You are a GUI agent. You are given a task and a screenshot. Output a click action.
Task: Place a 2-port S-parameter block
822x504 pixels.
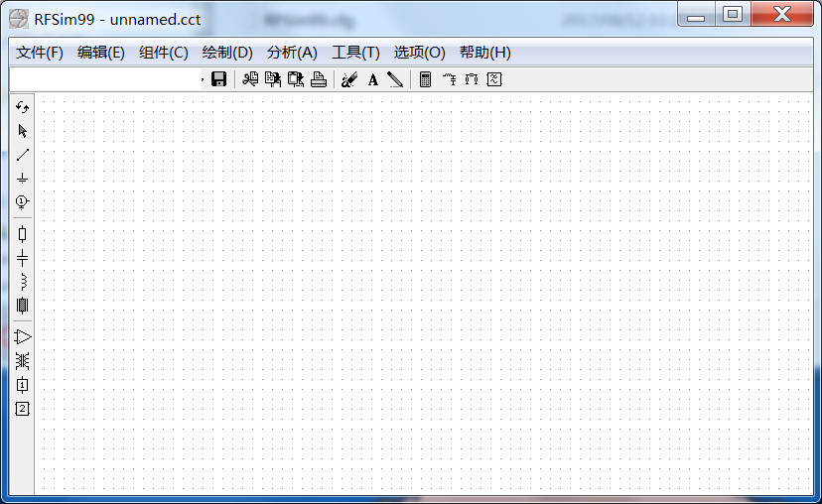tap(22, 409)
